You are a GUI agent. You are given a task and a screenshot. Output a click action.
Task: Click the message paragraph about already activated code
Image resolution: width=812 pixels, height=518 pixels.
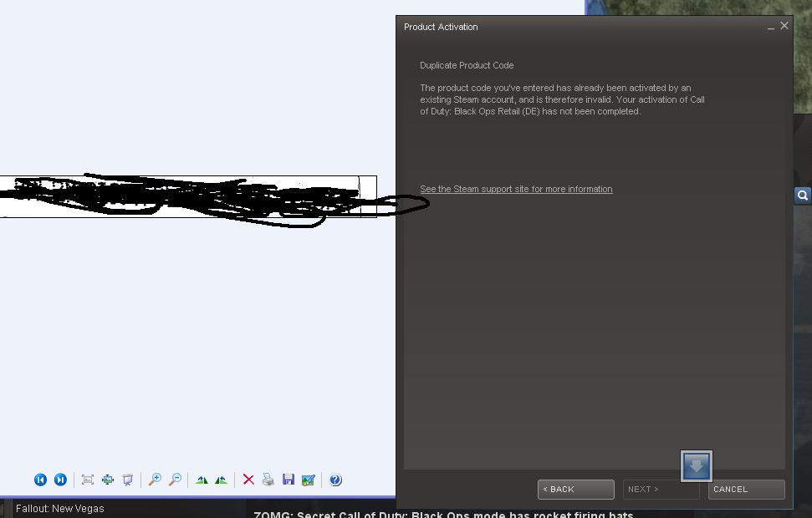(562, 99)
